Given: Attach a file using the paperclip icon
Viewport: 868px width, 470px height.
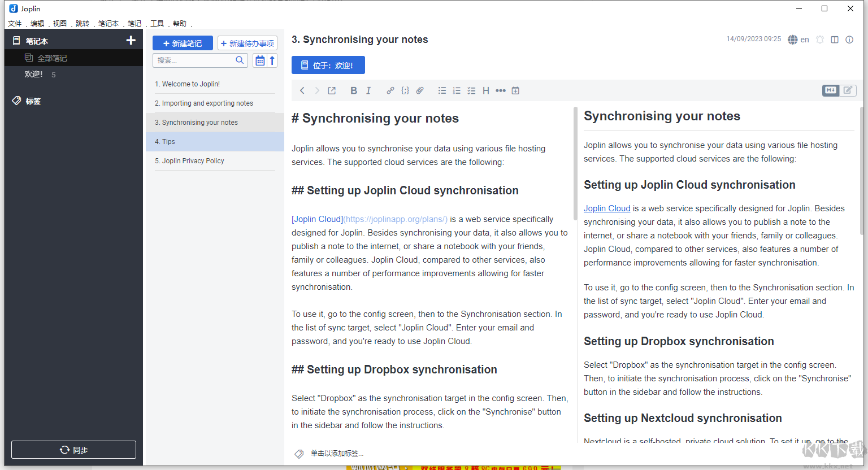Looking at the screenshot, I should point(420,90).
